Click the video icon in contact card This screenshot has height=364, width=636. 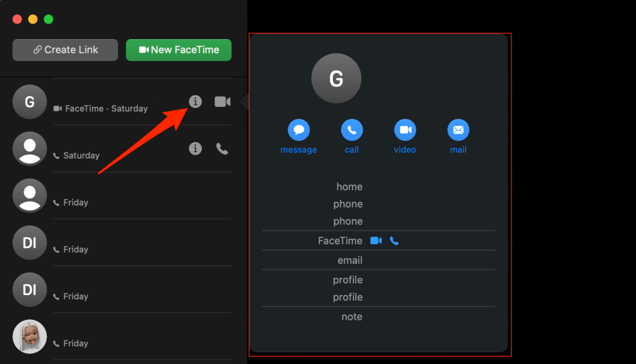[x=405, y=130]
